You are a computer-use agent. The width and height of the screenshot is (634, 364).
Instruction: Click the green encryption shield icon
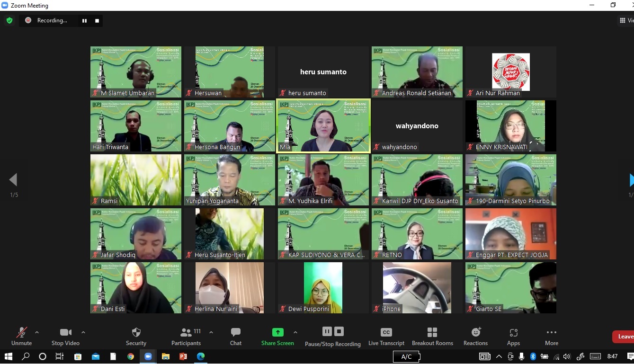coord(9,20)
